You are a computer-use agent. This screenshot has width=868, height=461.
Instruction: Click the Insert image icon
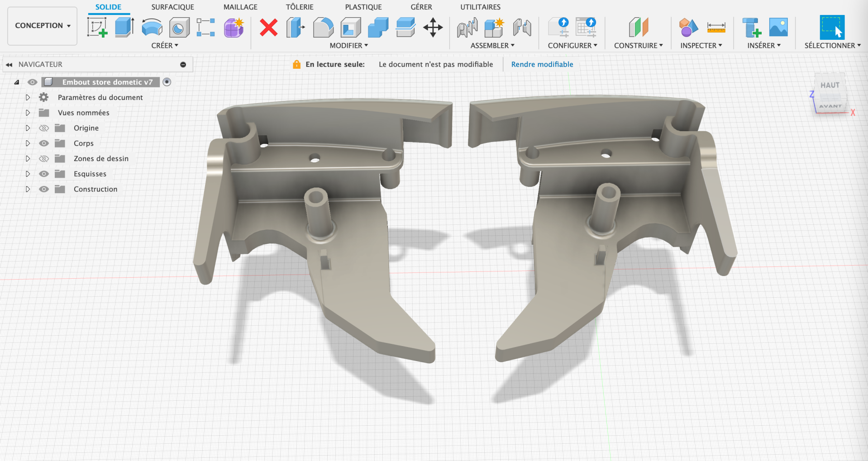click(x=778, y=27)
